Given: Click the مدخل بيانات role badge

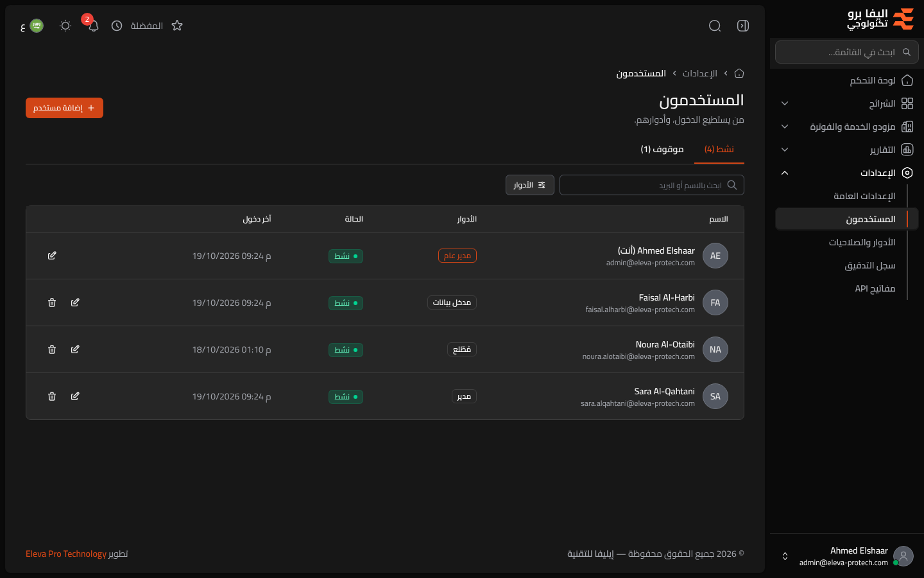Looking at the screenshot, I should 452,302.
